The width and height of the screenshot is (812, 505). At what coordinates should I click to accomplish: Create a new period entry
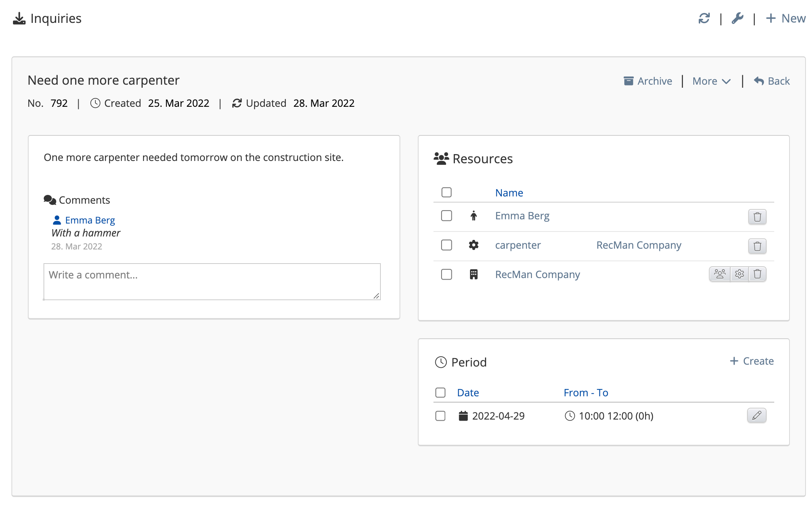751,361
